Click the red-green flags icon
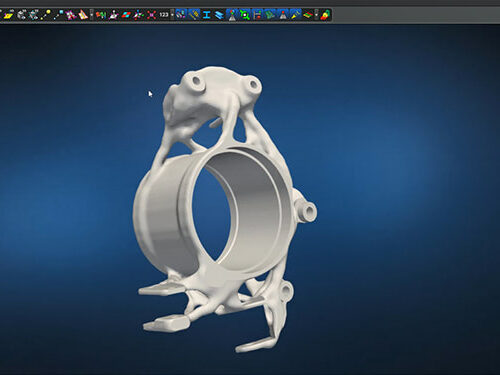The height and width of the screenshot is (375, 500). [101, 15]
